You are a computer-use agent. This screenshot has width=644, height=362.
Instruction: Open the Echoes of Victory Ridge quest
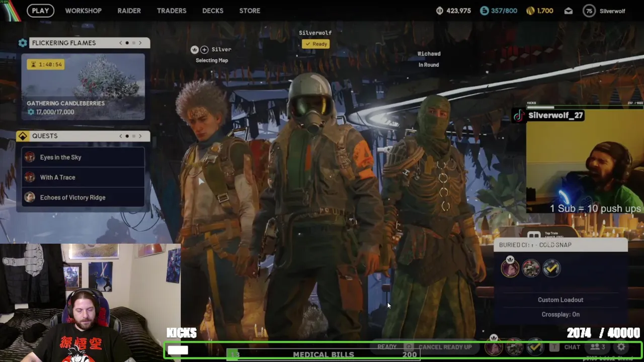83,198
